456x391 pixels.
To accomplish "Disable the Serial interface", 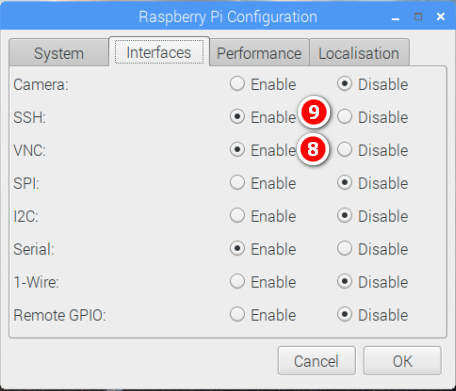I will point(344,249).
